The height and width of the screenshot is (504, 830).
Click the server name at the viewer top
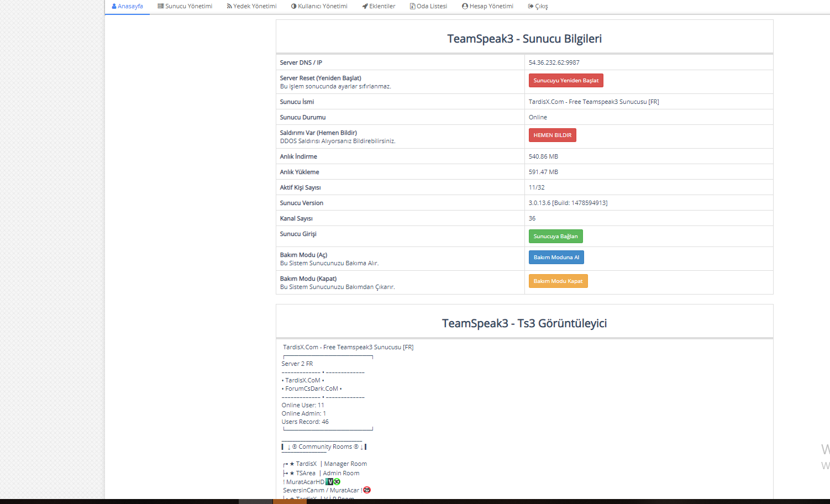point(348,347)
